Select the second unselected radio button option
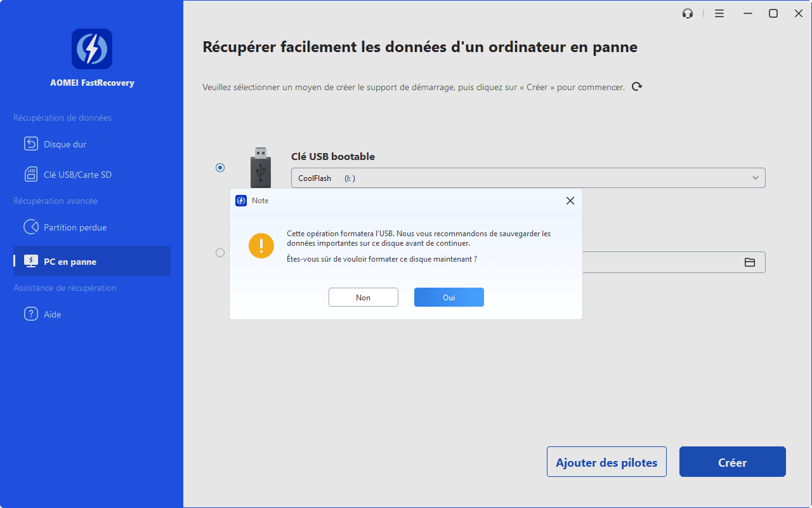This screenshot has height=508, width=812. [x=220, y=253]
